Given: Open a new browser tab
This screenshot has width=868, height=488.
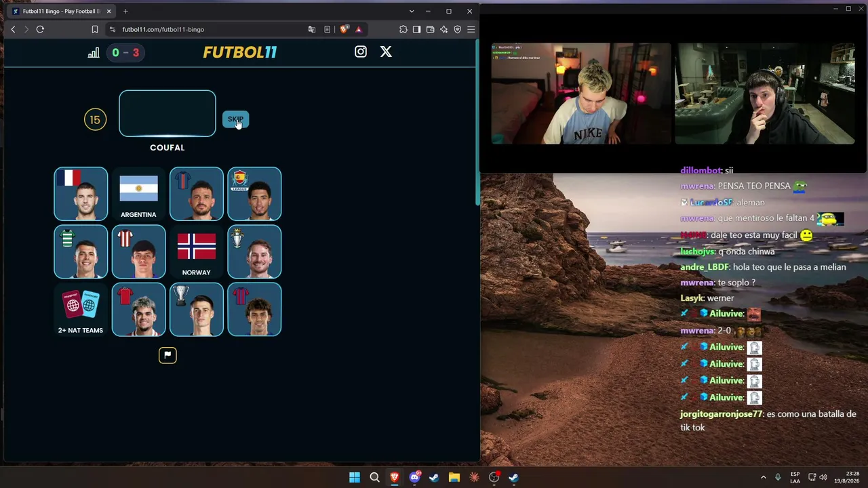Looking at the screenshot, I should tap(125, 11).
